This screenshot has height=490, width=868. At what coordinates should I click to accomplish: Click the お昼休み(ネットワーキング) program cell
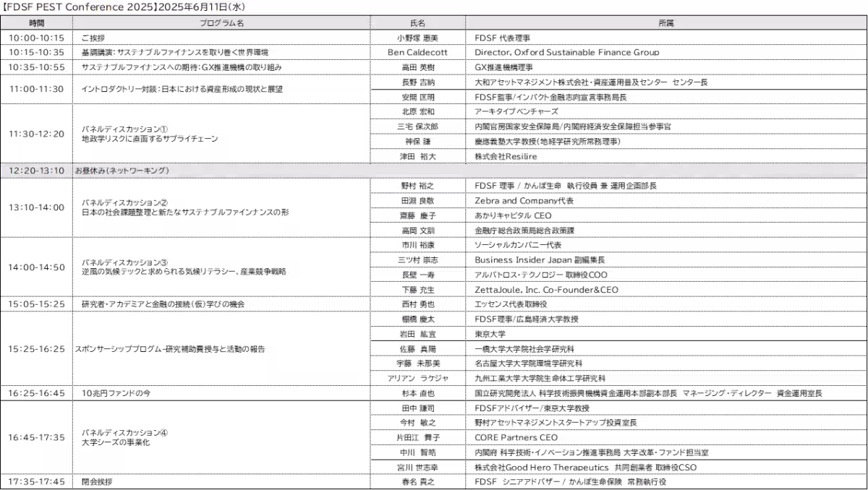click(122, 171)
